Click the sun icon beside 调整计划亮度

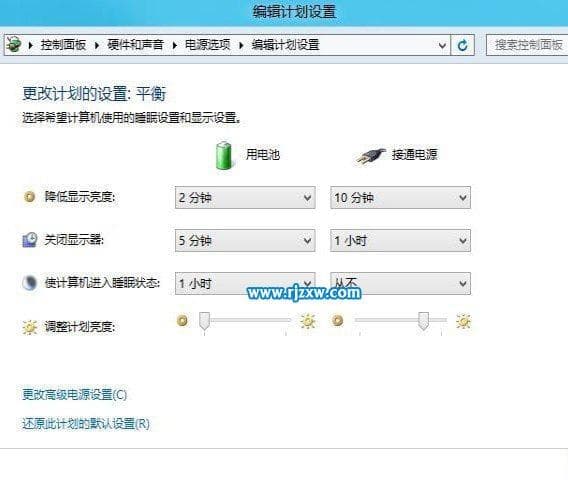pos(30,327)
